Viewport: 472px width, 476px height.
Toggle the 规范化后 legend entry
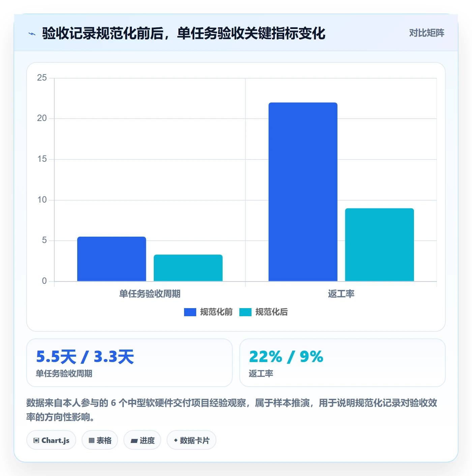(264, 312)
